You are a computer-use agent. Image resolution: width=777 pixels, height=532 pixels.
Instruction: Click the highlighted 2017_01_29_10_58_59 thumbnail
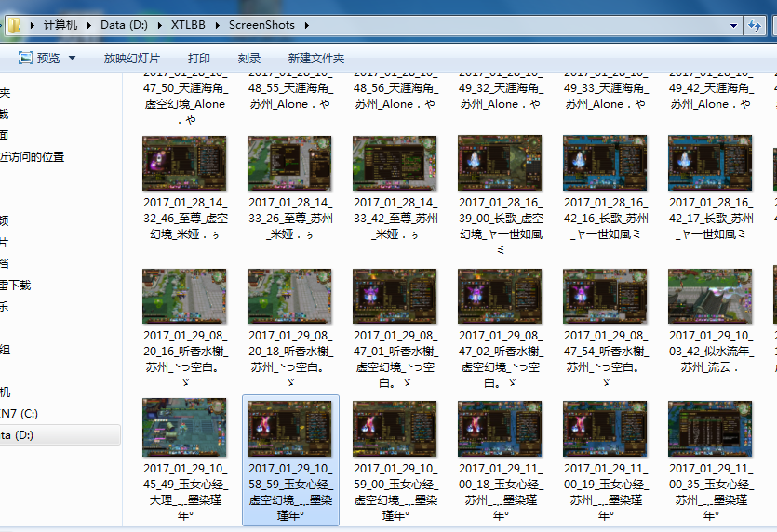(289, 429)
